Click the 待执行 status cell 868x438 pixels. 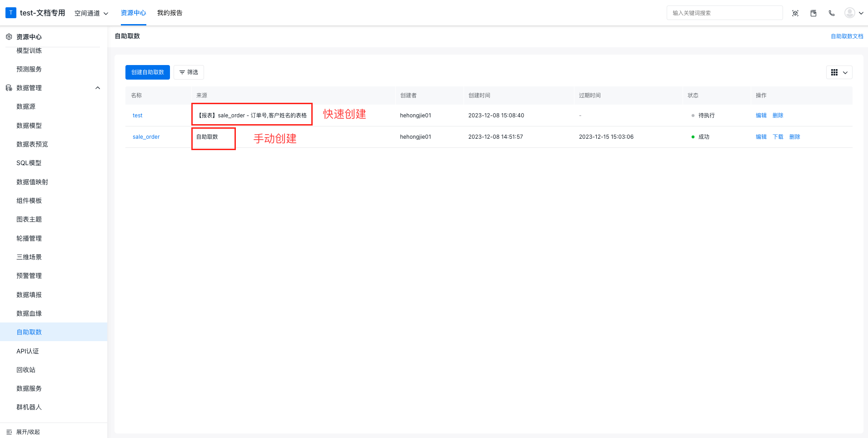coord(703,116)
